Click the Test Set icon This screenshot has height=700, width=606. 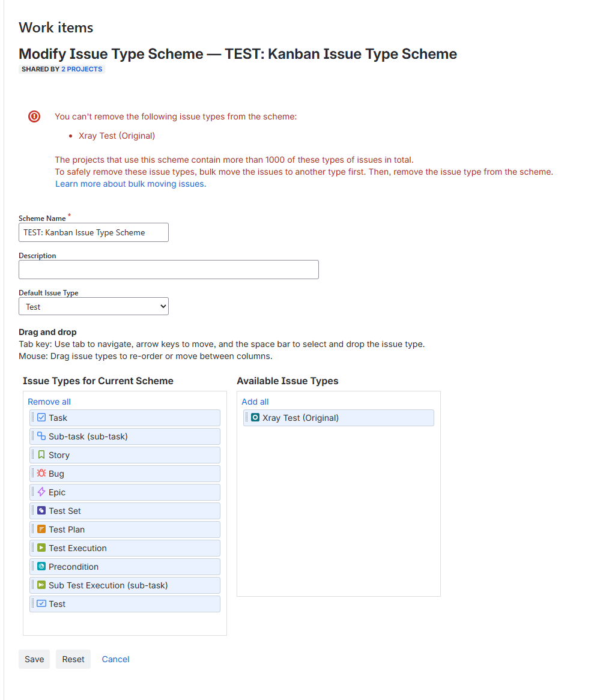tap(41, 510)
